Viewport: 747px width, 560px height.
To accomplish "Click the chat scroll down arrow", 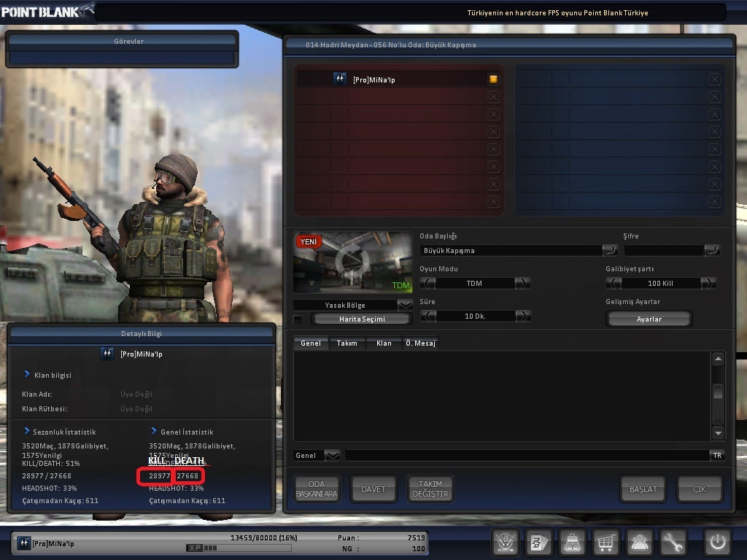I will click(x=718, y=433).
